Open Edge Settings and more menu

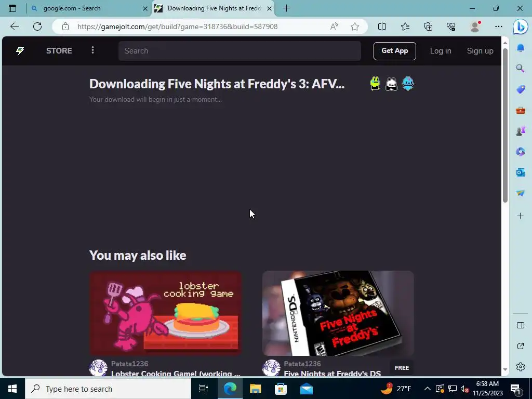click(498, 26)
